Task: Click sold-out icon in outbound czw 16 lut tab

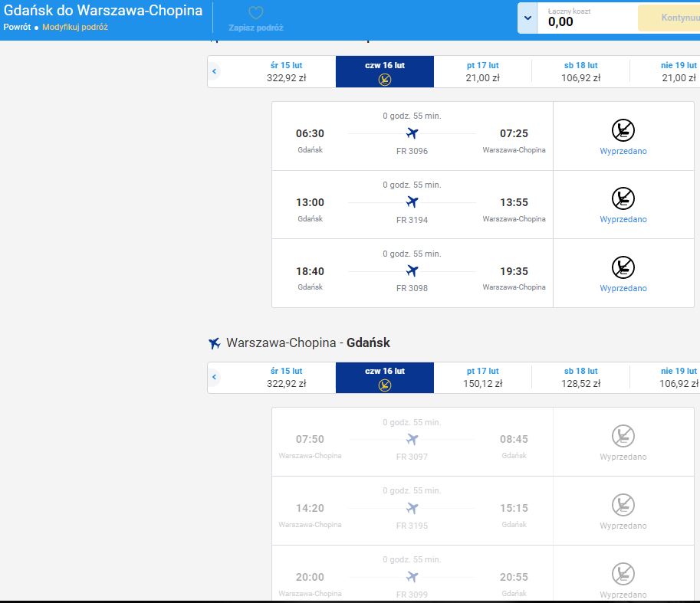Action: [385, 80]
